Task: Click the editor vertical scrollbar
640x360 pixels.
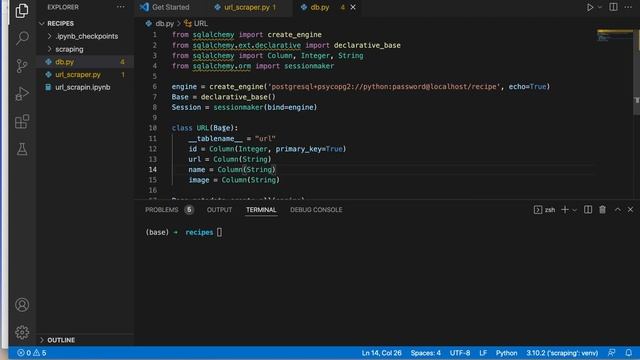Action: (637, 73)
